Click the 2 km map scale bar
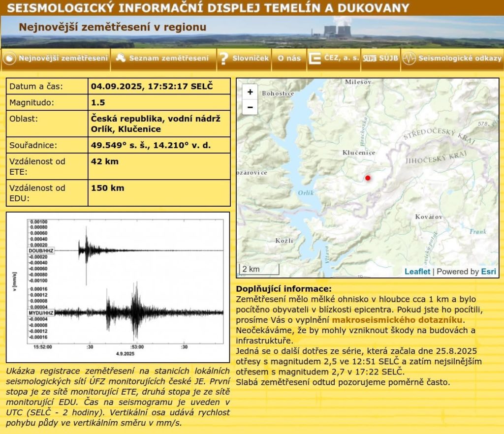The height and width of the screenshot is (434, 504). [259, 269]
